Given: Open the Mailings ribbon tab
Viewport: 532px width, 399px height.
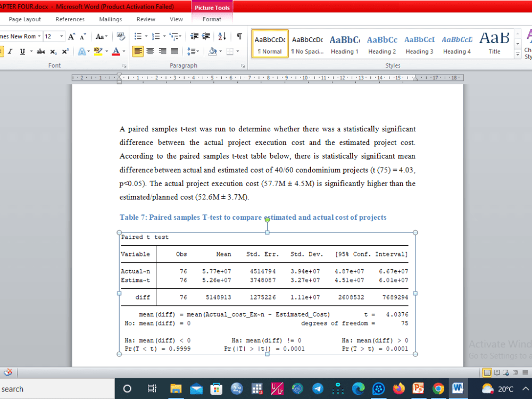Looking at the screenshot, I should 110,19.
